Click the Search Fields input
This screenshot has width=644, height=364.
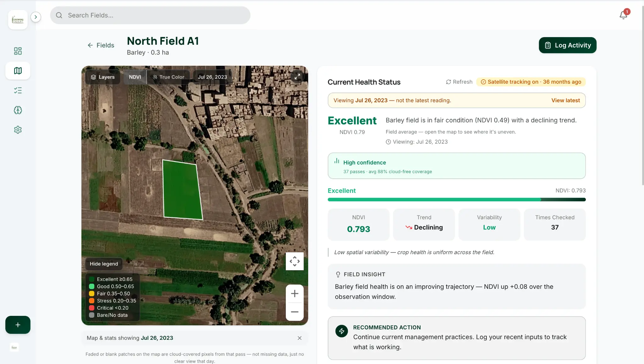pos(150,15)
